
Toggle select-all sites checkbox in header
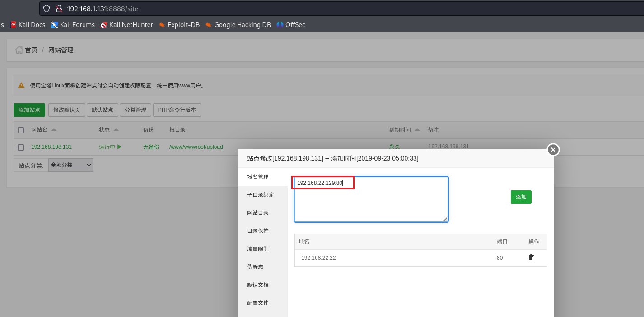pyautogui.click(x=21, y=130)
